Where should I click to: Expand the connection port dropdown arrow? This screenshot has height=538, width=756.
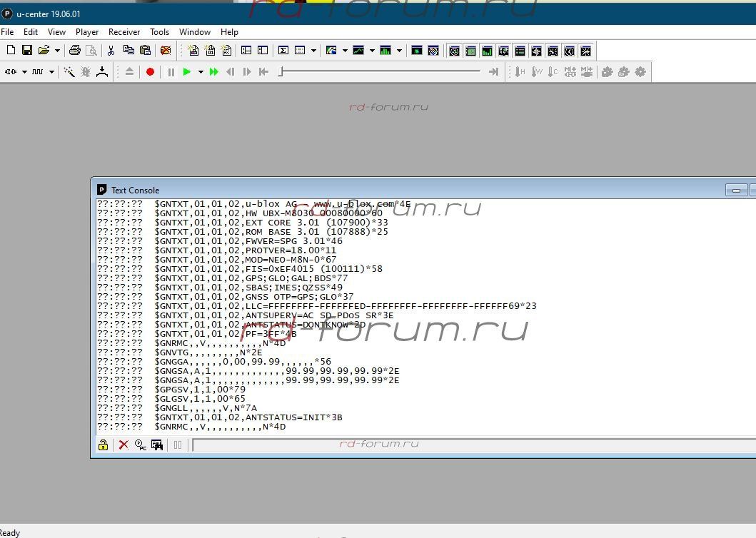[24, 72]
